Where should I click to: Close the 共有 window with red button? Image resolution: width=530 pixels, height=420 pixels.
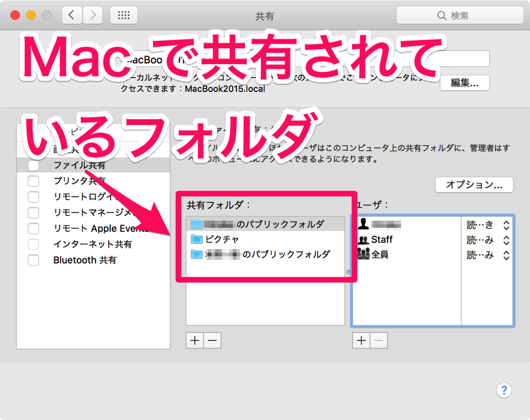point(15,15)
